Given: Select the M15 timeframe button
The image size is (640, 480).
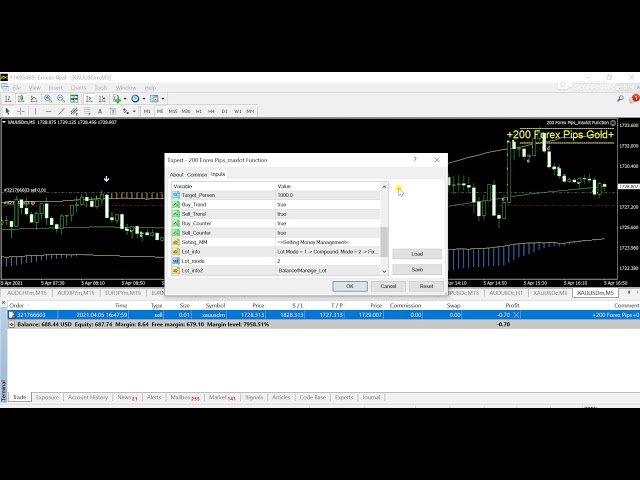Looking at the screenshot, I should [x=173, y=111].
